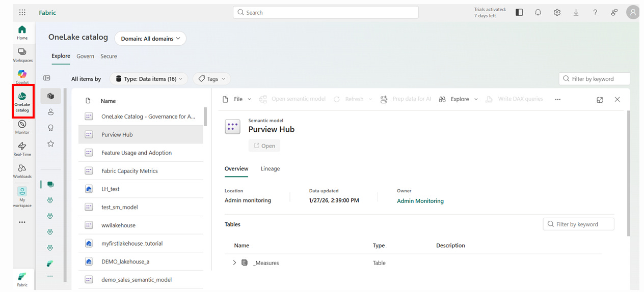Click the item list vertical scrollbar
The width and height of the screenshot is (644, 292).
205,116
